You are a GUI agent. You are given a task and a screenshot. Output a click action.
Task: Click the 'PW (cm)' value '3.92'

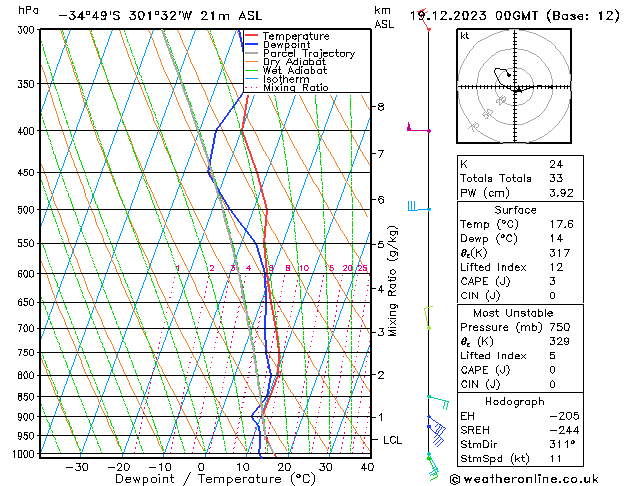561,193
